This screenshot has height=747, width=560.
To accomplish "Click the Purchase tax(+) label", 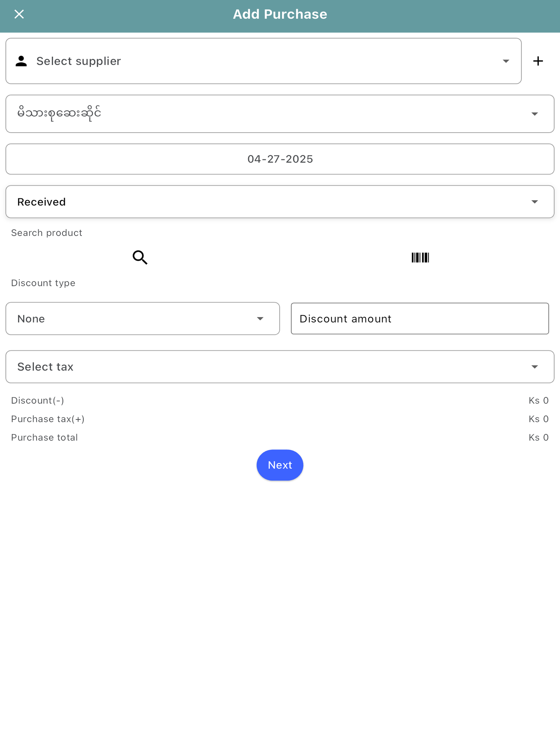I will (x=48, y=419).
